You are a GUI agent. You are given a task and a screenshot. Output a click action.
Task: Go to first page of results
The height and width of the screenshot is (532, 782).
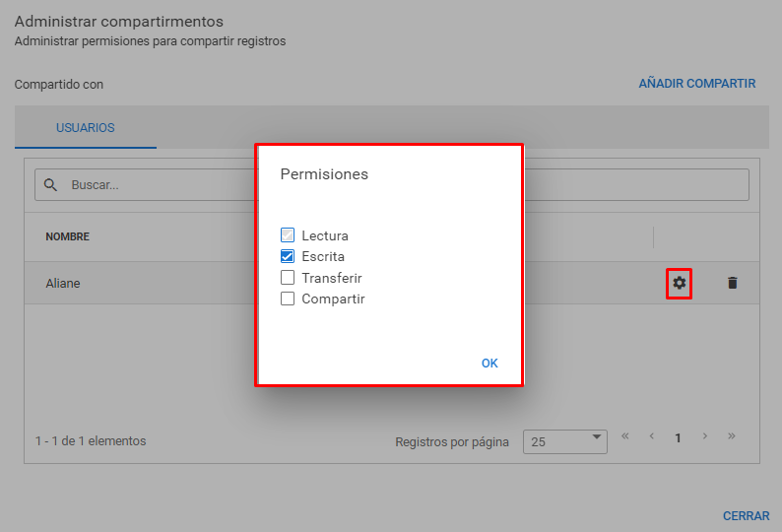point(624,436)
